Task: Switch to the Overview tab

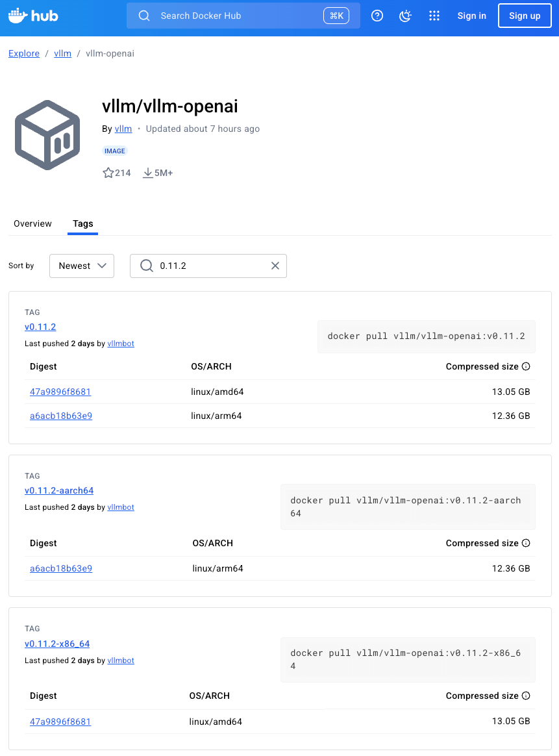Action: pyautogui.click(x=32, y=223)
